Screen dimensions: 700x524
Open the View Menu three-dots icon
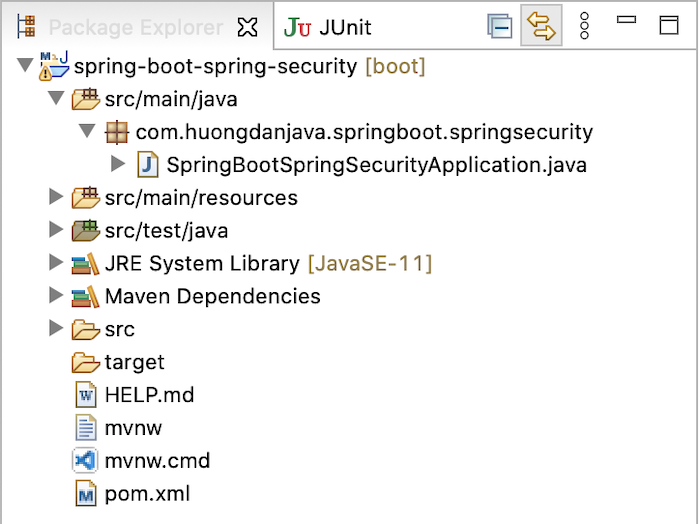584,26
